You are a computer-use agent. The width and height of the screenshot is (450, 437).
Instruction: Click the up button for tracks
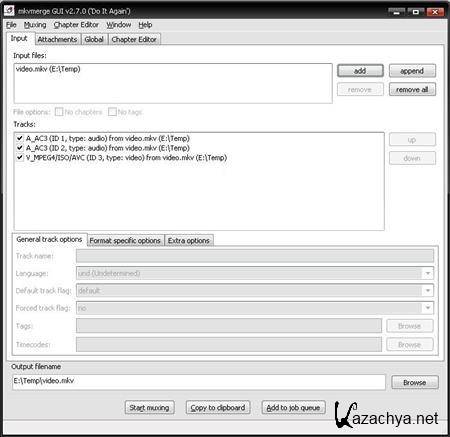click(x=412, y=139)
